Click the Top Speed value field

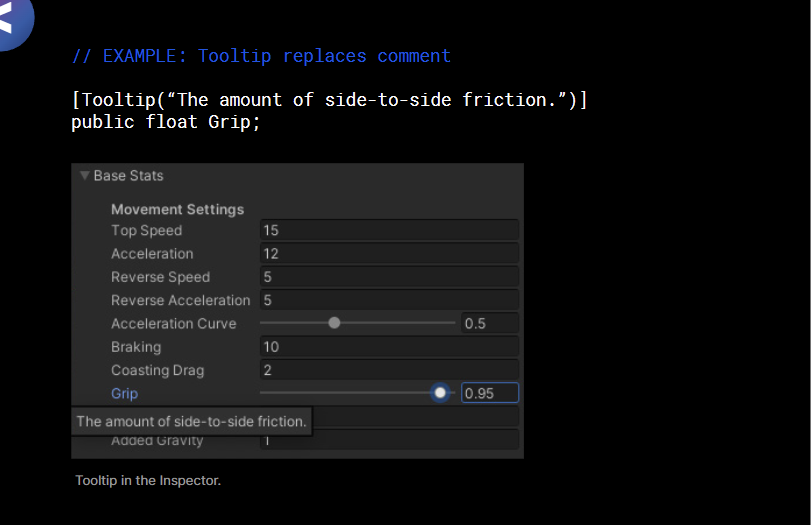(x=389, y=231)
